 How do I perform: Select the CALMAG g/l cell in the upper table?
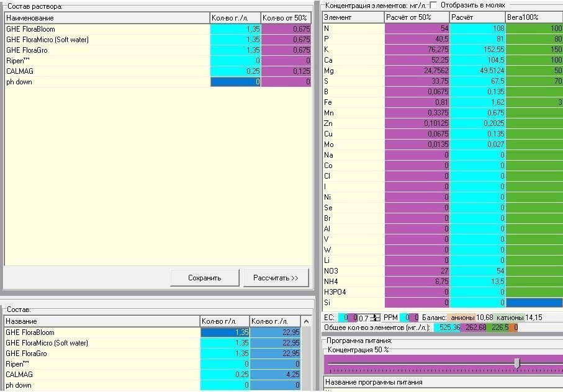click(x=235, y=71)
